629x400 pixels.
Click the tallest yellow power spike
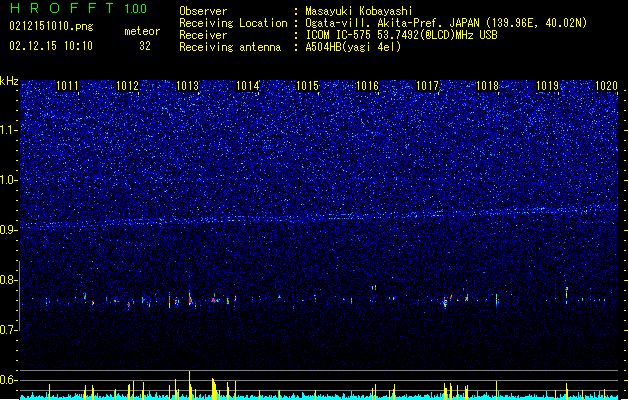tap(189, 385)
